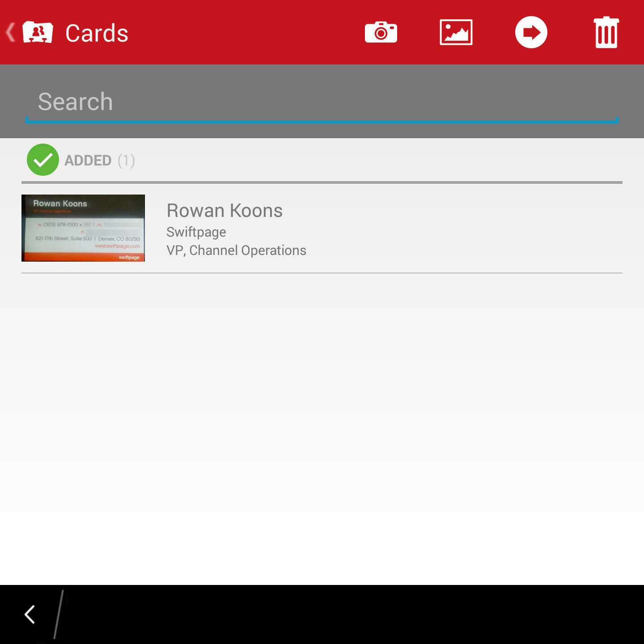Tap the Cards title in header
The width and height of the screenshot is (644, 644).
point(97,33)
